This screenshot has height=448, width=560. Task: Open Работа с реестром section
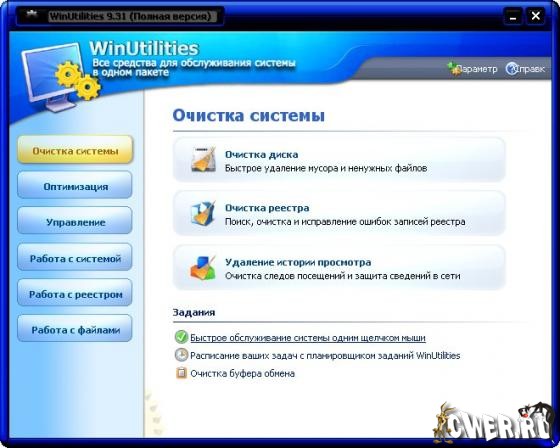(75, 294)
